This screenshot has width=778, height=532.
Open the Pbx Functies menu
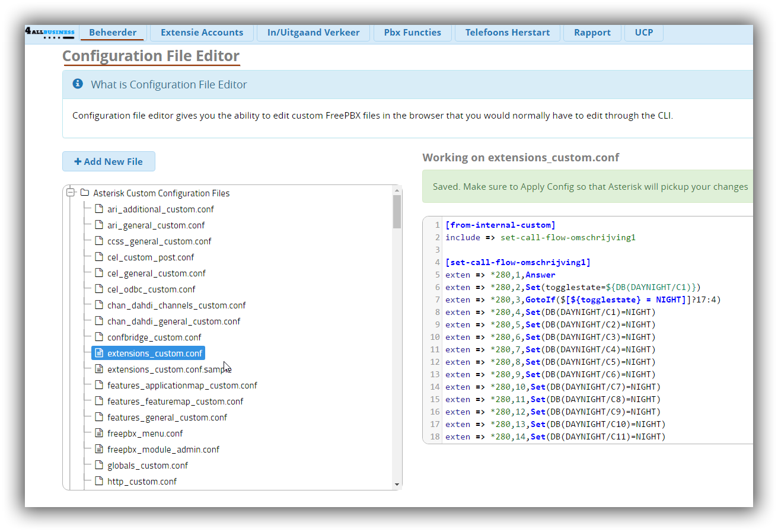pos(412,33)
